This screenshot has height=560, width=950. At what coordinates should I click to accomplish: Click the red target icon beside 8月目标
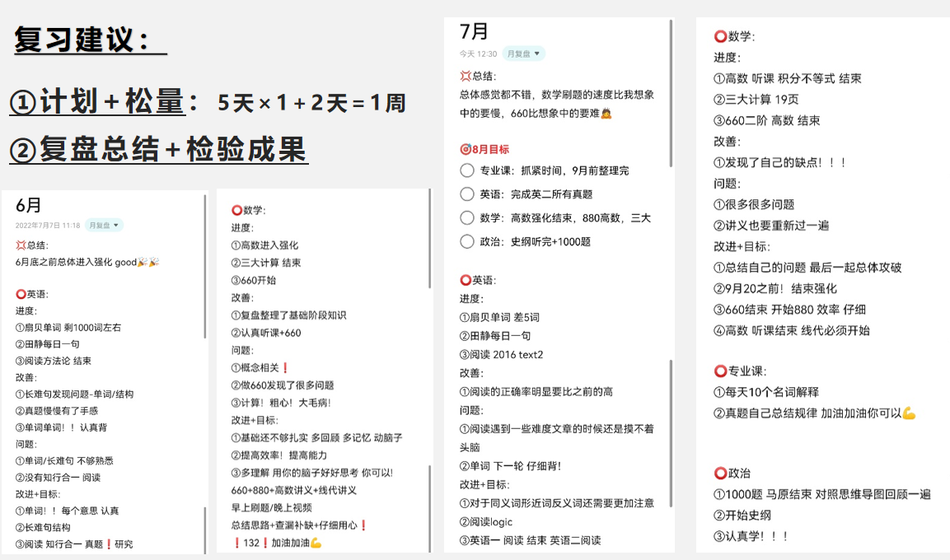[466, 149]
